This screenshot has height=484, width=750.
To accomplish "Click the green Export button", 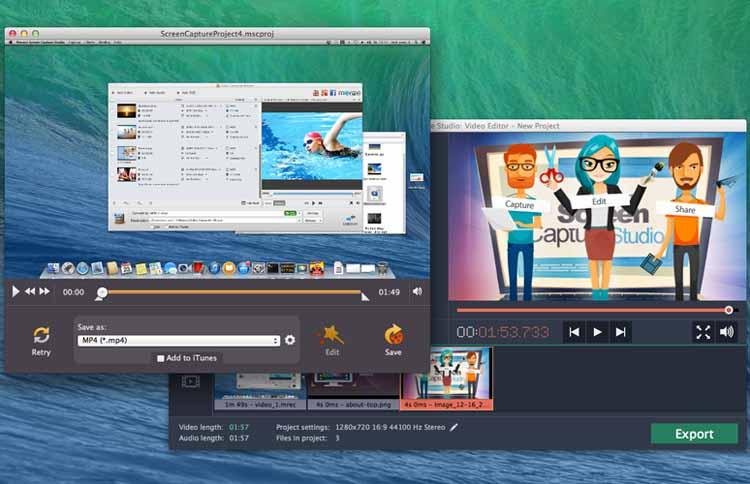I will (694, 434).
